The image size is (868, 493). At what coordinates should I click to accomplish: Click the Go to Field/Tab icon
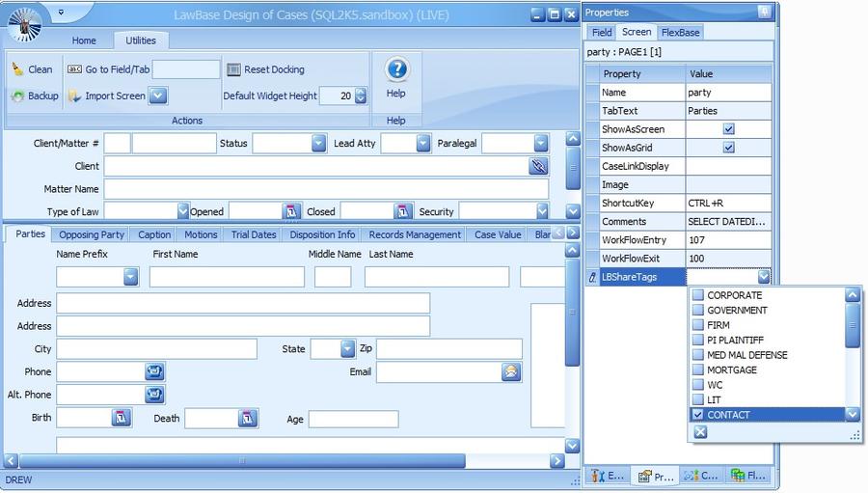point(74,69)
